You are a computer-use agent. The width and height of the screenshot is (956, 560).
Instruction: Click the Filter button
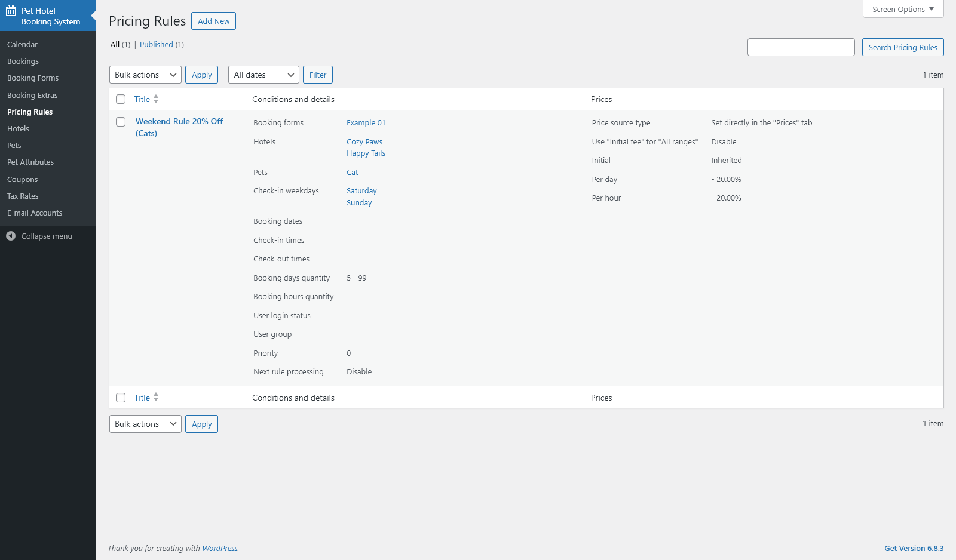click(318, 75)
